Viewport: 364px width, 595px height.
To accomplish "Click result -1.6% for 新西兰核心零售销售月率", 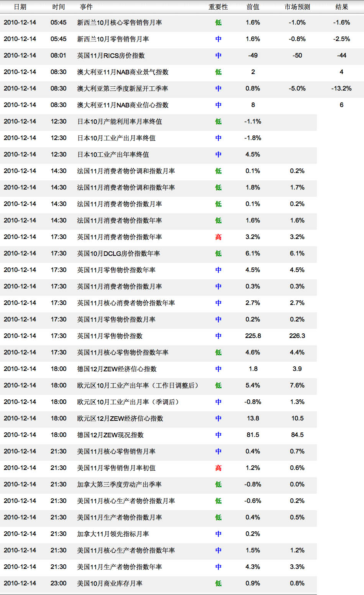I will coord(341,23).
